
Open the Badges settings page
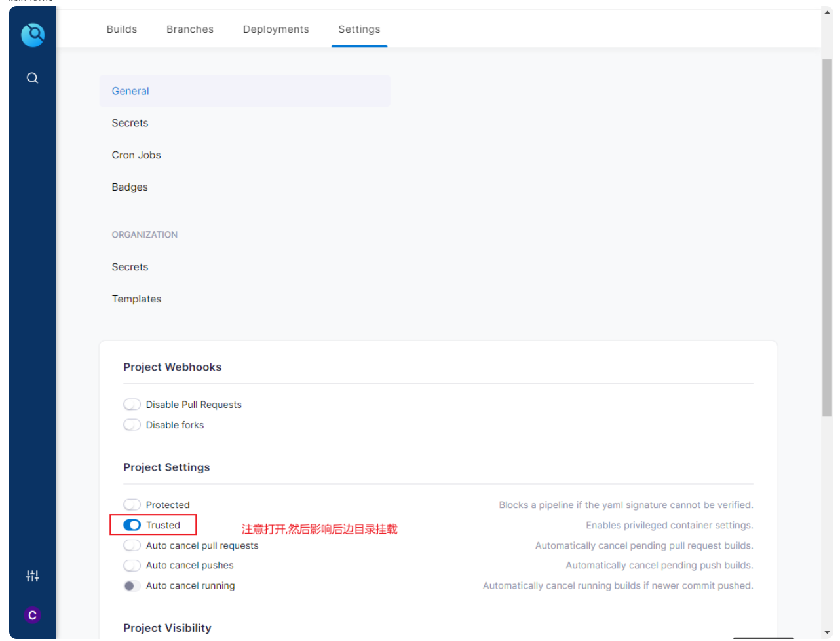(130, 187)
